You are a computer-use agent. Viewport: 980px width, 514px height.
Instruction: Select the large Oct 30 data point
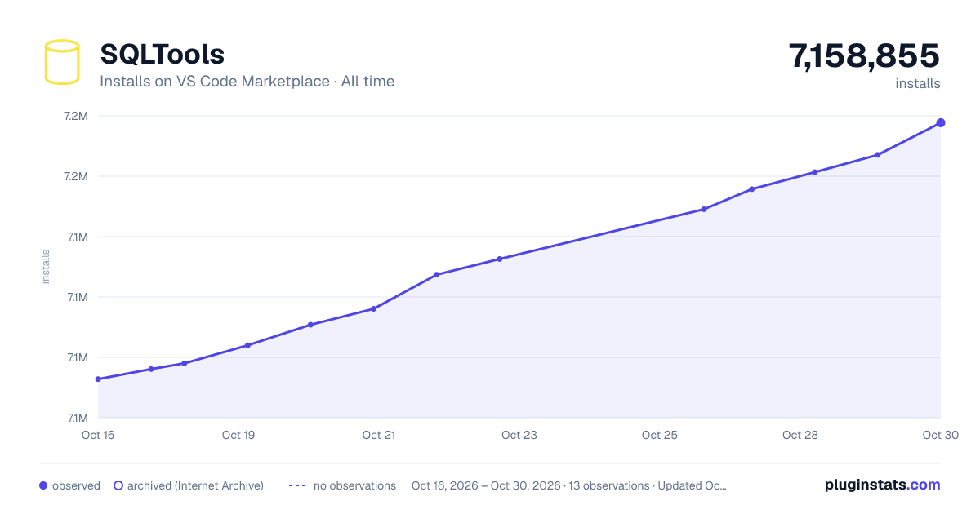point(941,123)
